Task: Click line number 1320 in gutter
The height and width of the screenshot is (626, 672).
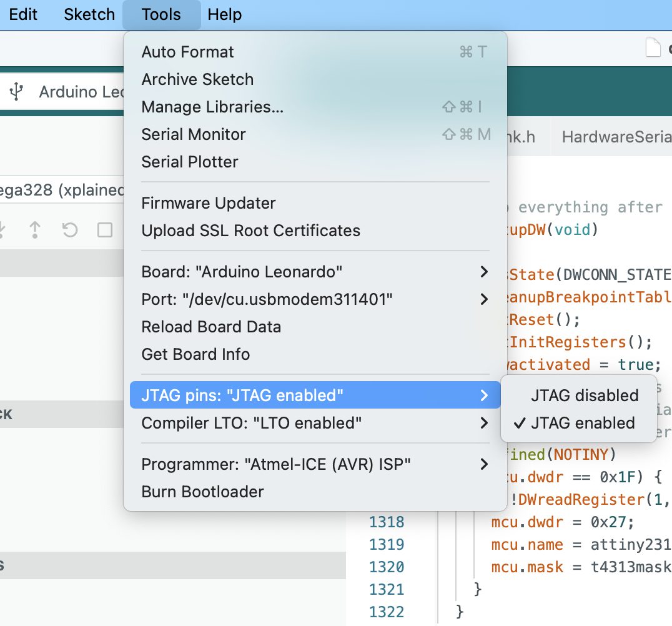Action: (387, 567)
